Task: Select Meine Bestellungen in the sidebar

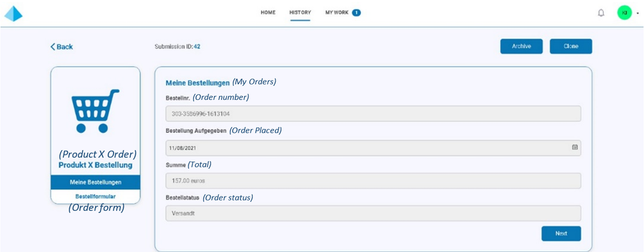Action: coord(96,182)
